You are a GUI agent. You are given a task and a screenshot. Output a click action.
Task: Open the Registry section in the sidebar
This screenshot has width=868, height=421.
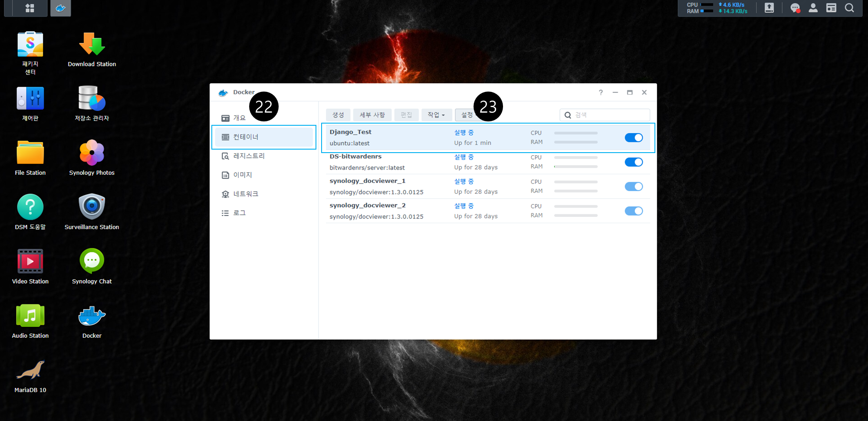pos(264,156)
